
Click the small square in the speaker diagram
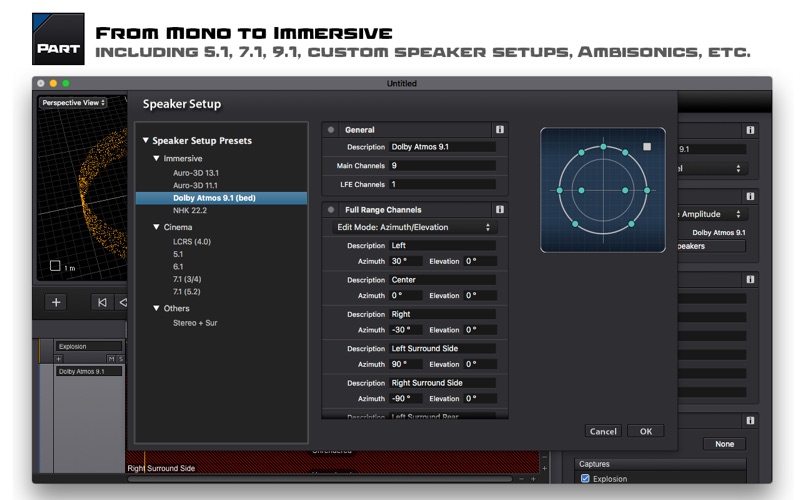(x=647, y=146)
